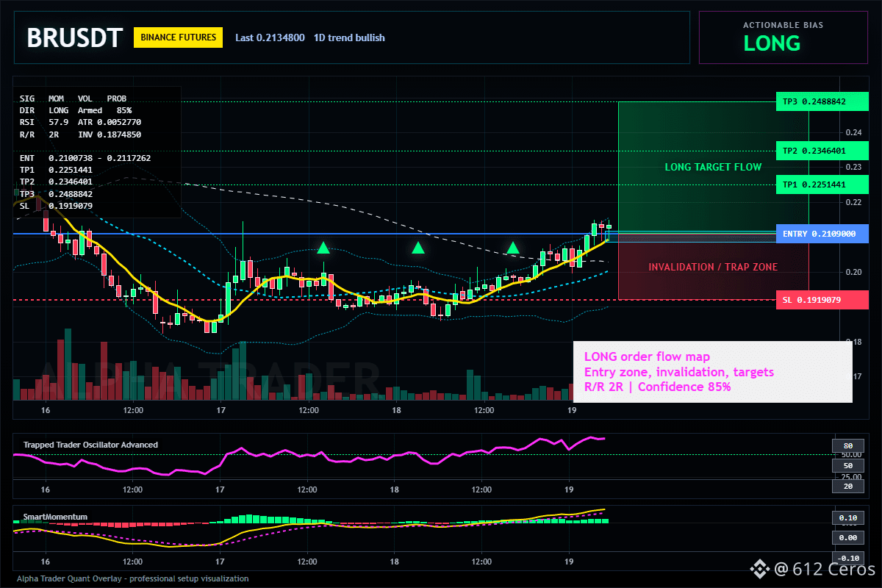The image size is (882, 588).
Task: Click the middle green triangle signal marker
Action: tap(418, 248)
